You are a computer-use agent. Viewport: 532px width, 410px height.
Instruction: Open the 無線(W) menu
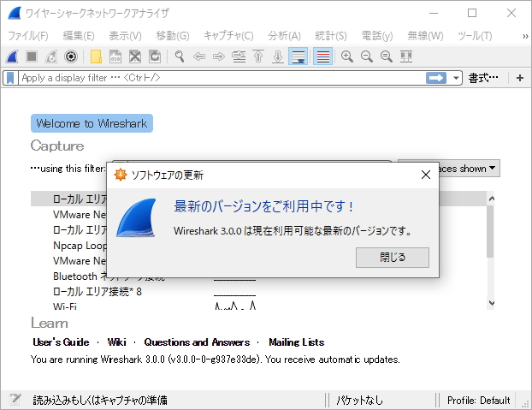point(425,36)
